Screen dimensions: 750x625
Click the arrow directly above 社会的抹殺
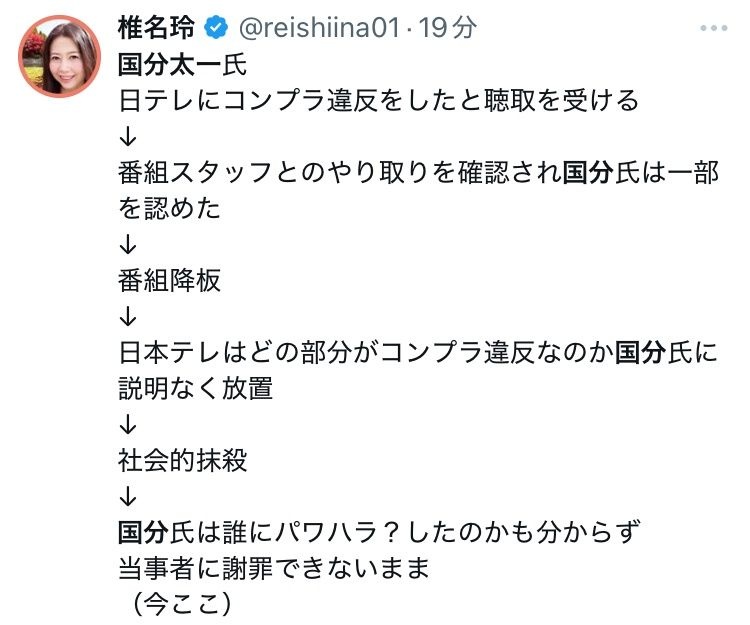click(127, 425)
